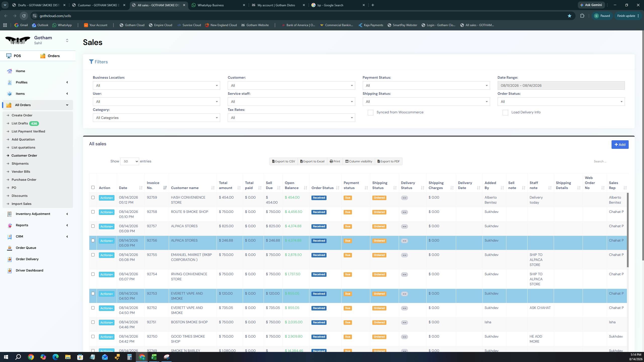This screenshot has width=644, height=362.
Task: Open Excel from the Windows taskbar
Action: 154,357
